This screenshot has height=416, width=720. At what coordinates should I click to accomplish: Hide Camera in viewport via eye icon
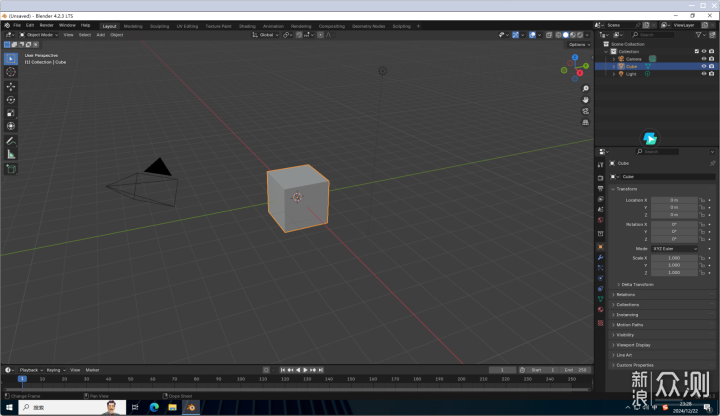(x=704, y=59)
